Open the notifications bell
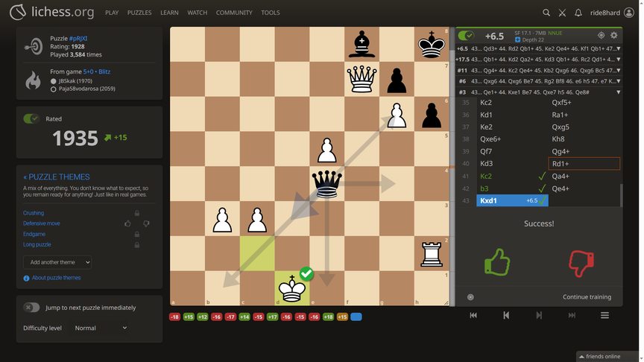The width and height of the screenshot is (644, 362). 578,13
